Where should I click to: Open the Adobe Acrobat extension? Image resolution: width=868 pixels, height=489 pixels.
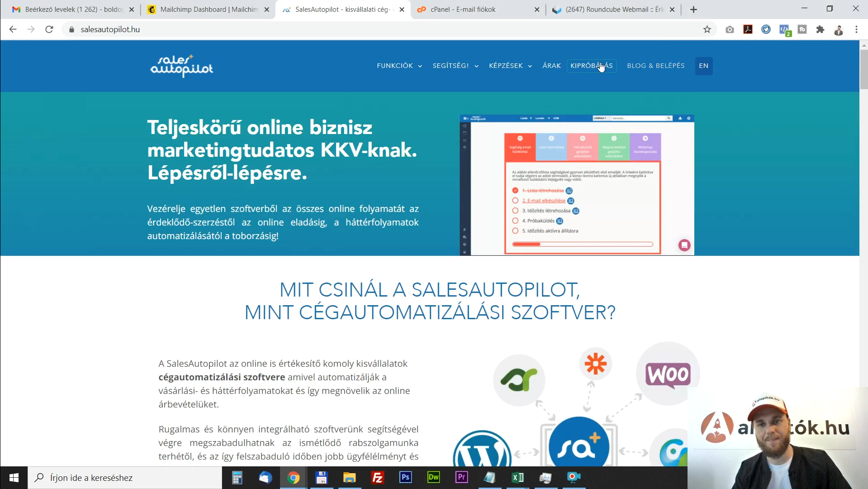click(x=748, y=29)
